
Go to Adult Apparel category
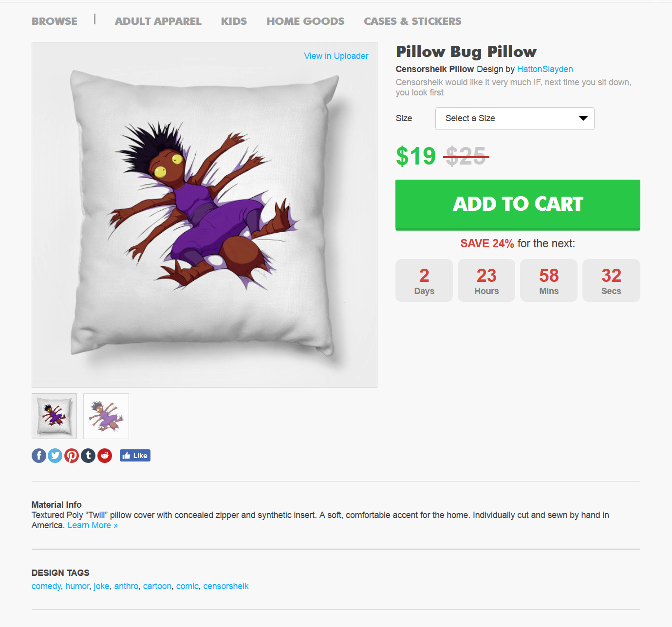tap(158, 21)
